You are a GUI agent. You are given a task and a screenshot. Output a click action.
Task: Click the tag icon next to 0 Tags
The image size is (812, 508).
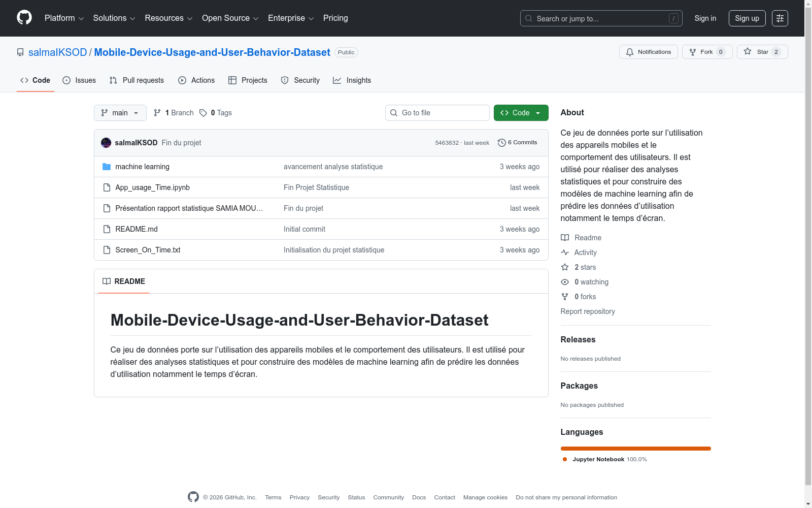pos(203,113)
